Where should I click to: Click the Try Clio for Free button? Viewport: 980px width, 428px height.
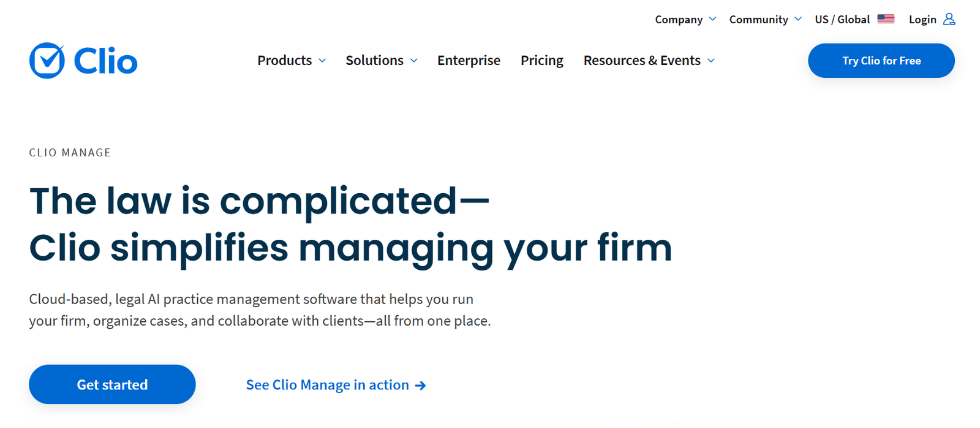[881, 61]
